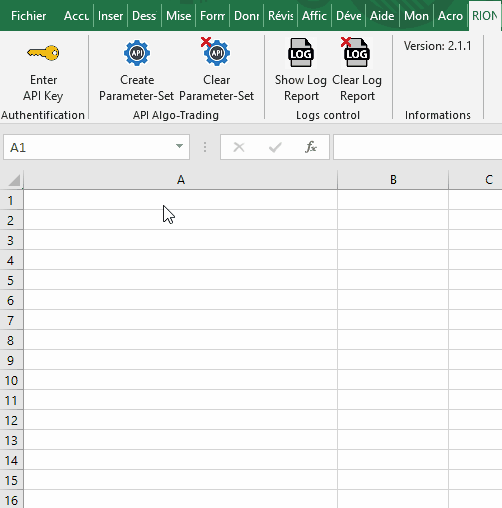Select row 16 header

tap(11, 499)
